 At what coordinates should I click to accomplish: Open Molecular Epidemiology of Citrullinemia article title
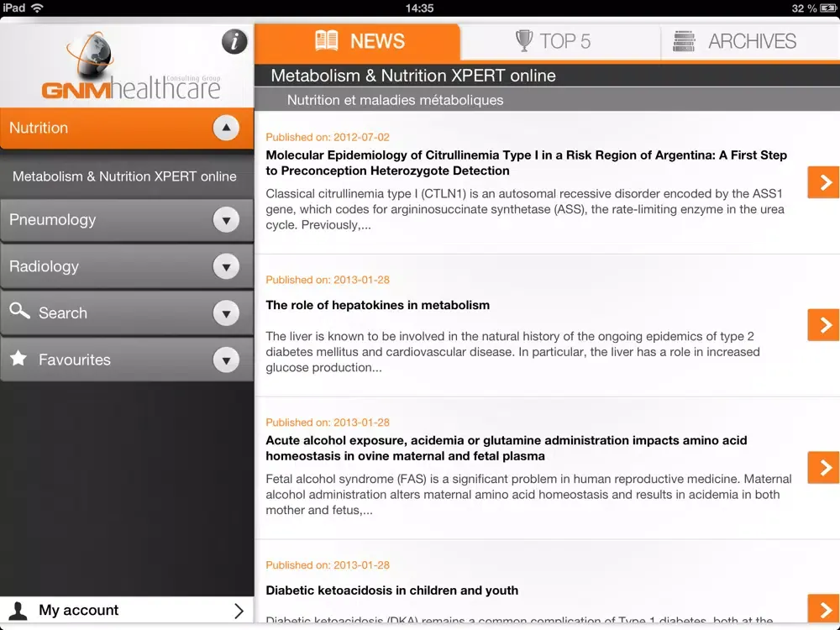coord(526,163)
